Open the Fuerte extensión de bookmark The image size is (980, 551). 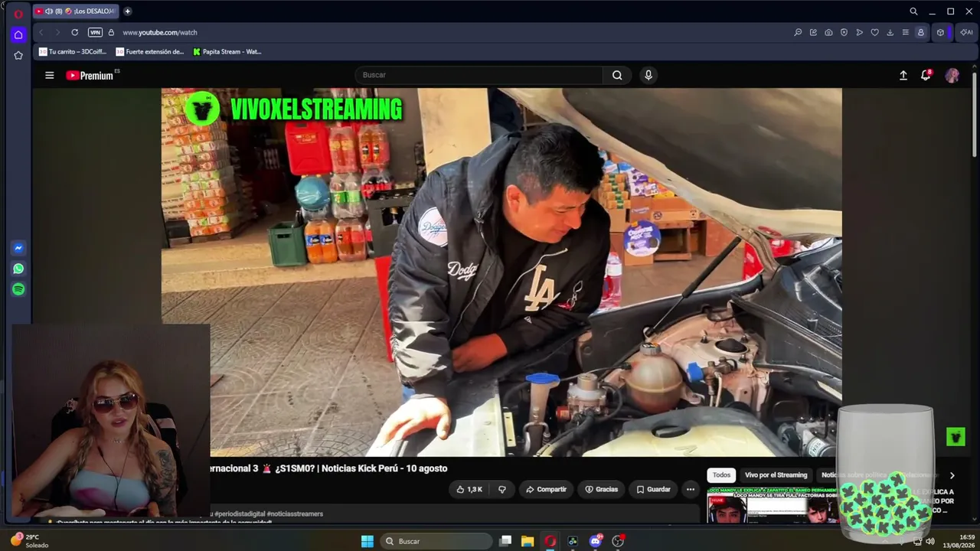tap(150, 52)
